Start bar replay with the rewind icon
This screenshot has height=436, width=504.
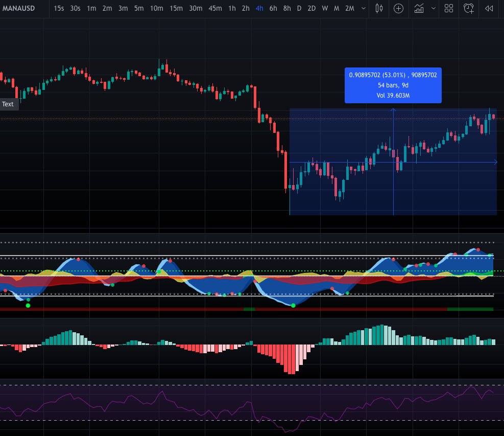pyautogui.click(x=489, y=8)
